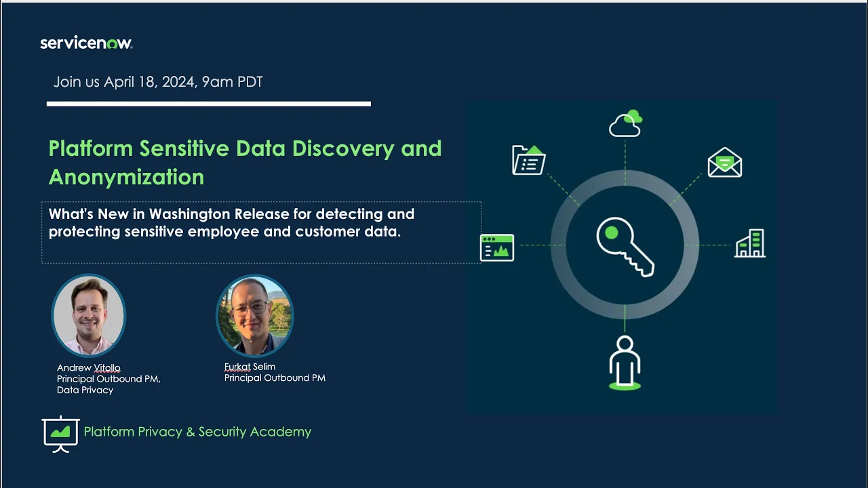The image size is (868, 488).
Task: Select the envelope email icon
Action: pyautogui.click(x=724, y=162)
